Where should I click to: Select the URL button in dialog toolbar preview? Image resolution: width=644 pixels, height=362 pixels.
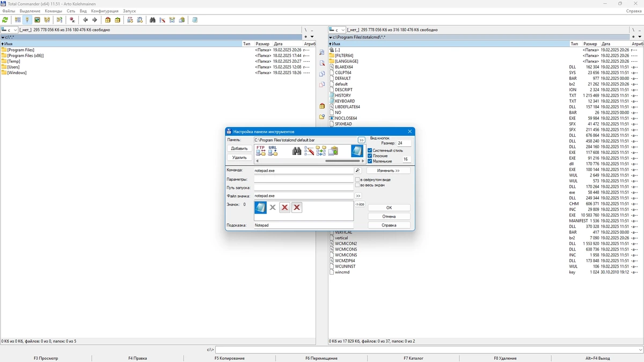pyautogui.click(x=273, y=151)
